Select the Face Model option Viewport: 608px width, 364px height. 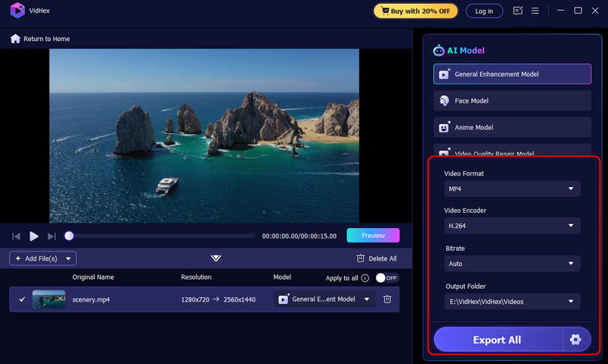(x=511, y=100)
